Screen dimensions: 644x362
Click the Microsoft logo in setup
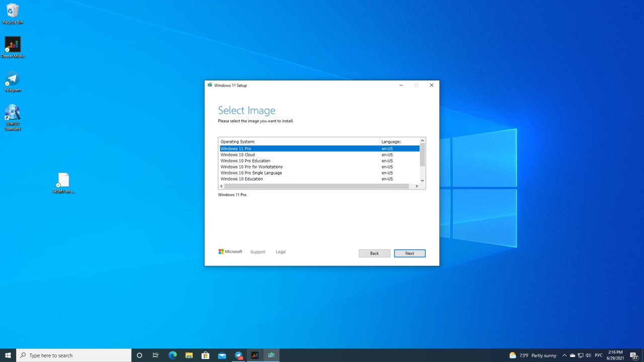(x=230, y=251)
